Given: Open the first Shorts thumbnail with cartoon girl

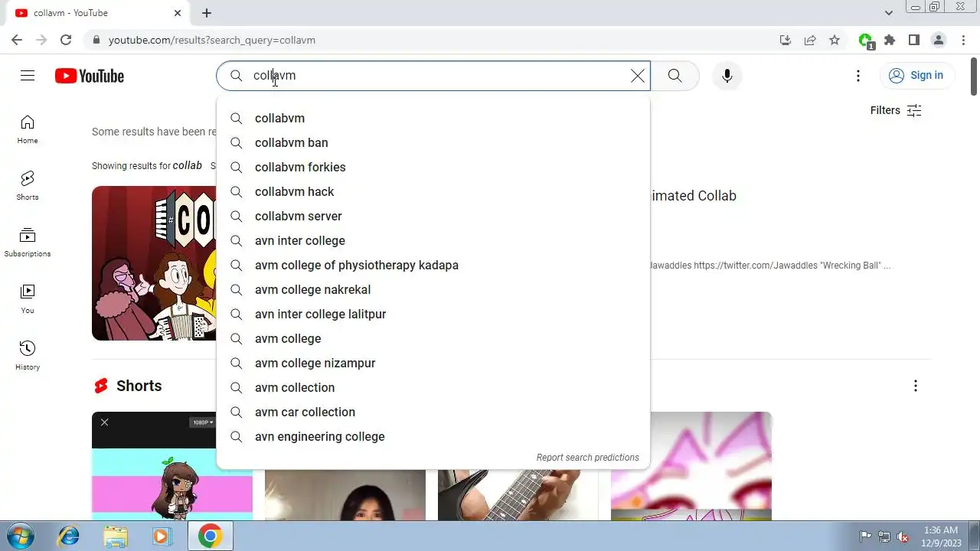Looking at the screenshot, I should 172,466.
